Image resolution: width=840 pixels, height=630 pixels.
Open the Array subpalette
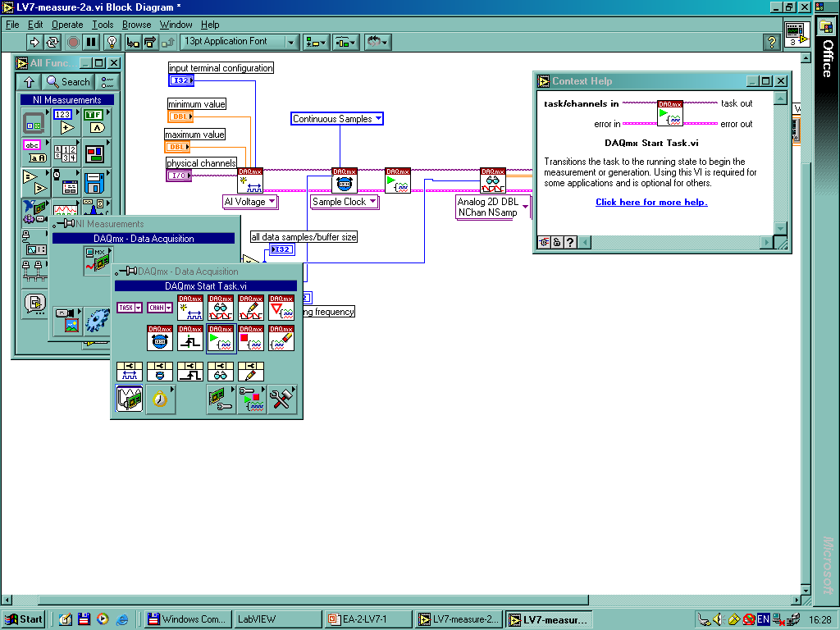click(x=66, y=152)
